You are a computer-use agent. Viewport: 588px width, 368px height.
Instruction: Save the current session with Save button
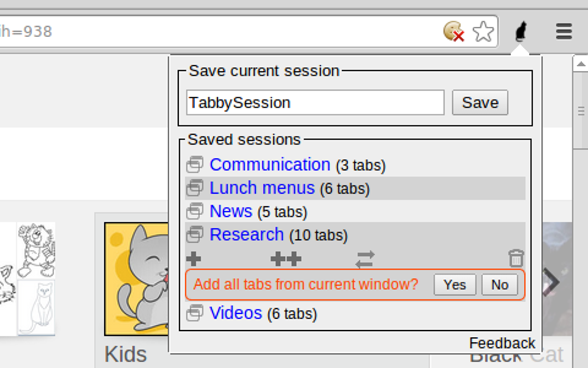[x=480, y=102]
